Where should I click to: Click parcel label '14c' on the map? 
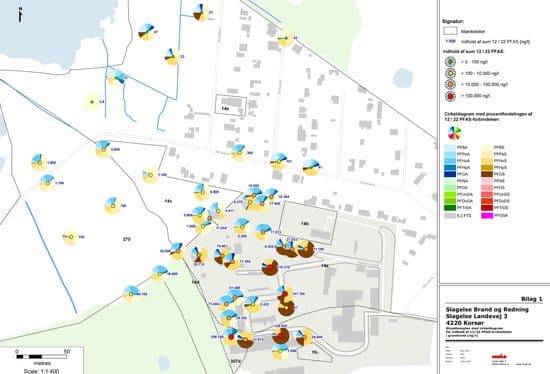[168, 201]
